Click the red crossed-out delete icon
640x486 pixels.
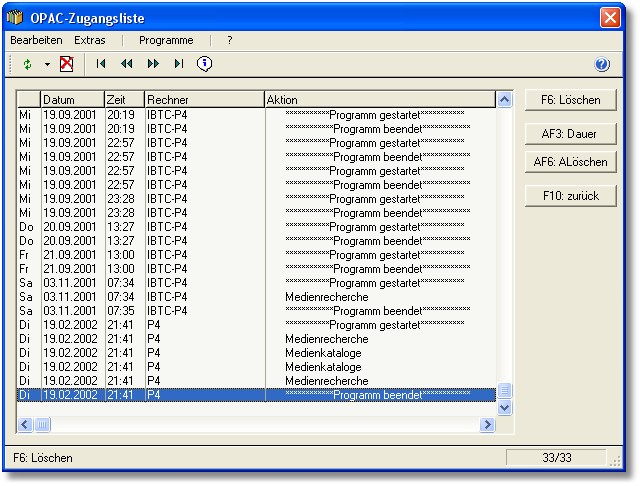[66, 64]
